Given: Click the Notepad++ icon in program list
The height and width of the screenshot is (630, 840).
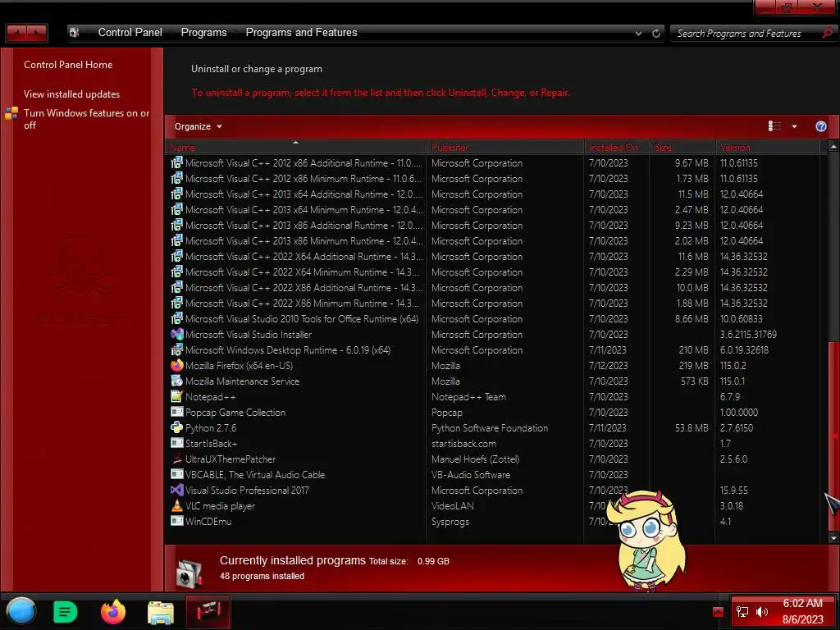Looking at the screenshot, I should click(x=177, y=396).
